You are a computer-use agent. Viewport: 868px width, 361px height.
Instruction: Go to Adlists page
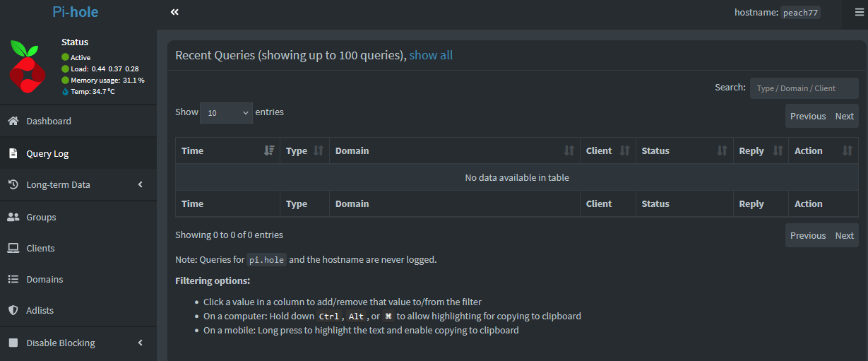click(40, 310)
